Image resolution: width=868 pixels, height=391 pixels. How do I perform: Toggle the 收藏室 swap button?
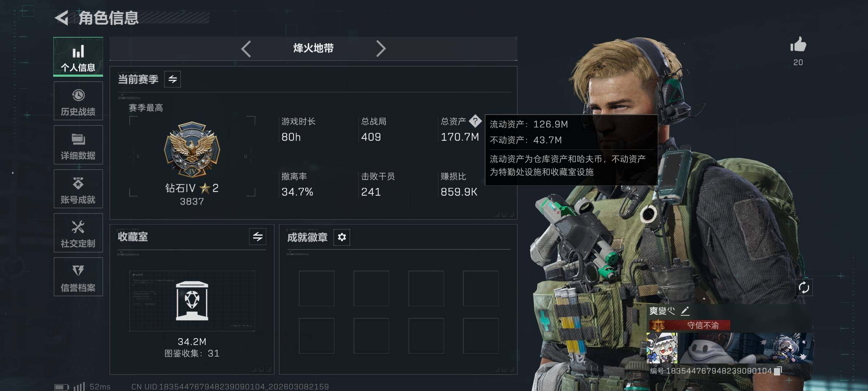[258, 237]
